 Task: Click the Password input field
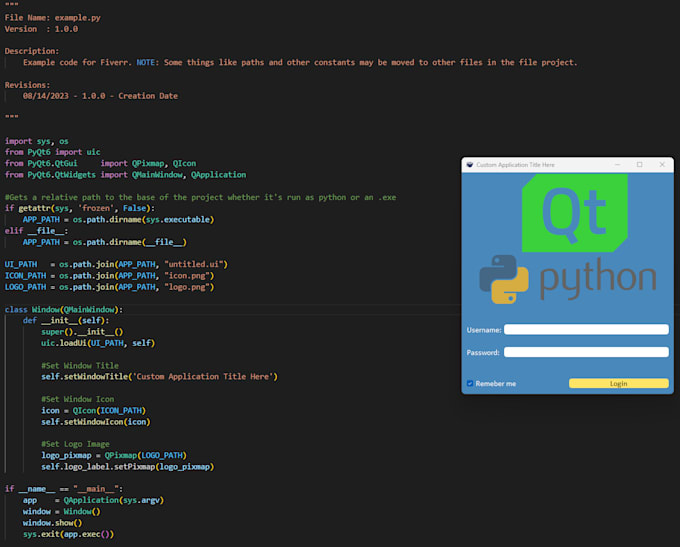pos(586,352)
